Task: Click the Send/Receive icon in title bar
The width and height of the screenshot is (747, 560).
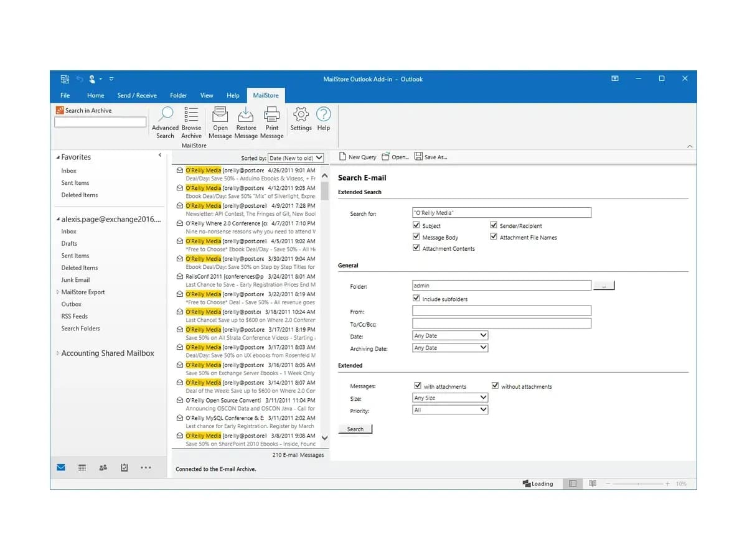Action: [x=65, y=79]
